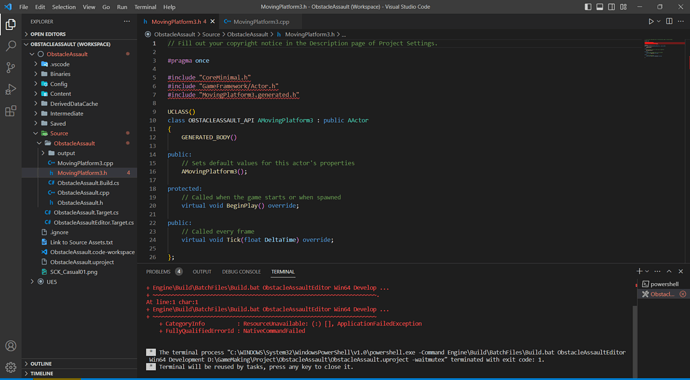Viewport: 690px width, 380px height.
Task: Open the Go menu
Action: click(106, 7)
